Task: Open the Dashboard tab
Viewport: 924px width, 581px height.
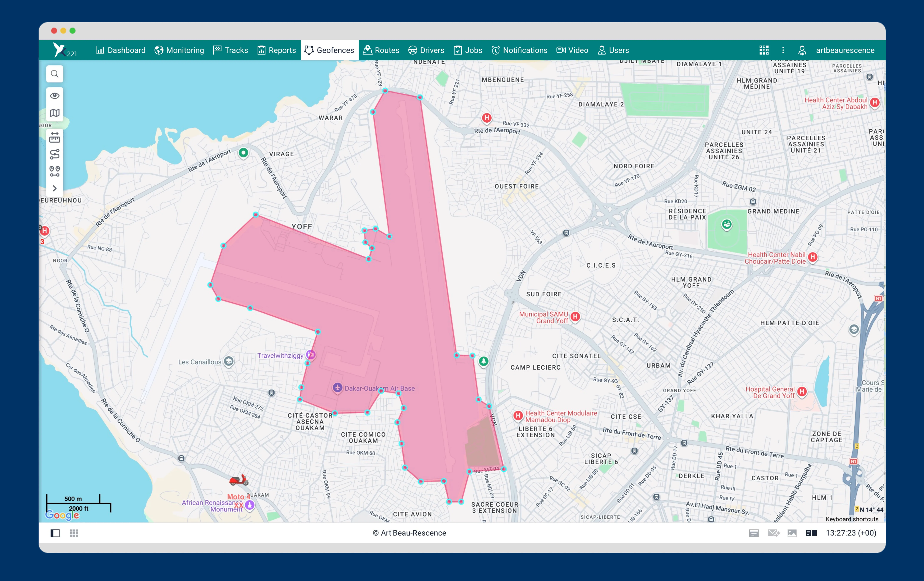Action: tap(121, 50)
